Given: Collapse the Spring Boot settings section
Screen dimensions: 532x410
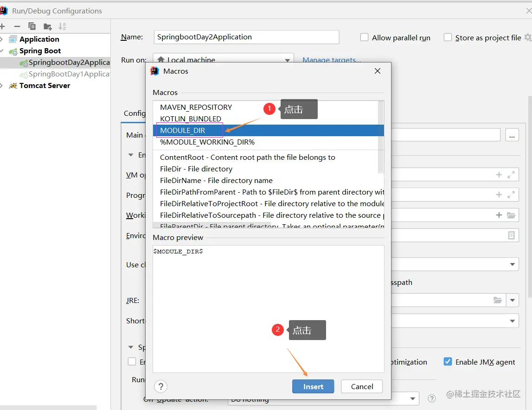Looking at the screenshot, I should click(x=131, y=347).
